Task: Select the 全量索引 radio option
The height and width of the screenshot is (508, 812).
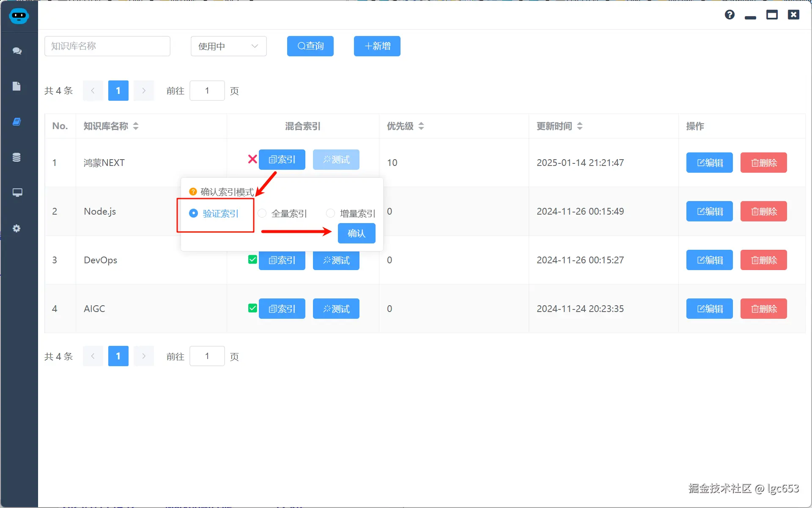Action: [262, 213]
